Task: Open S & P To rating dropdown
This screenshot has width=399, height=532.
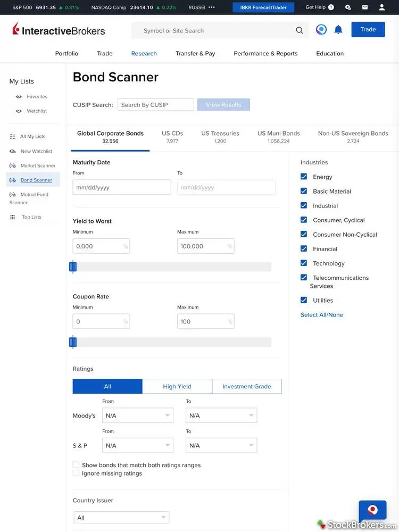Action: 221,445
